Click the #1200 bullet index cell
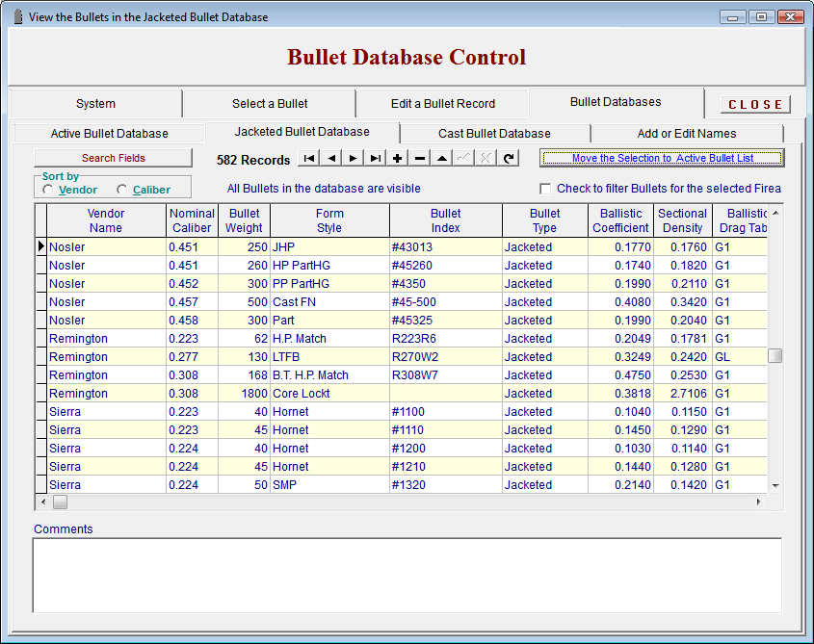Viewport: 814px width, 644px height. pyautogui.click(x=445, y=449)
